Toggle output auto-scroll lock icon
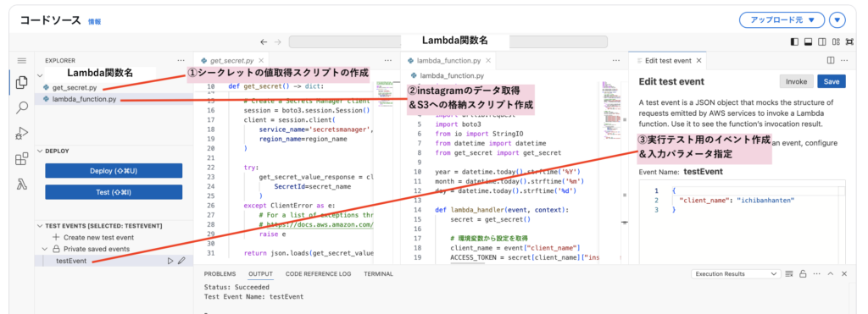The height and width of the screenshot is (314, 868). 804,273
